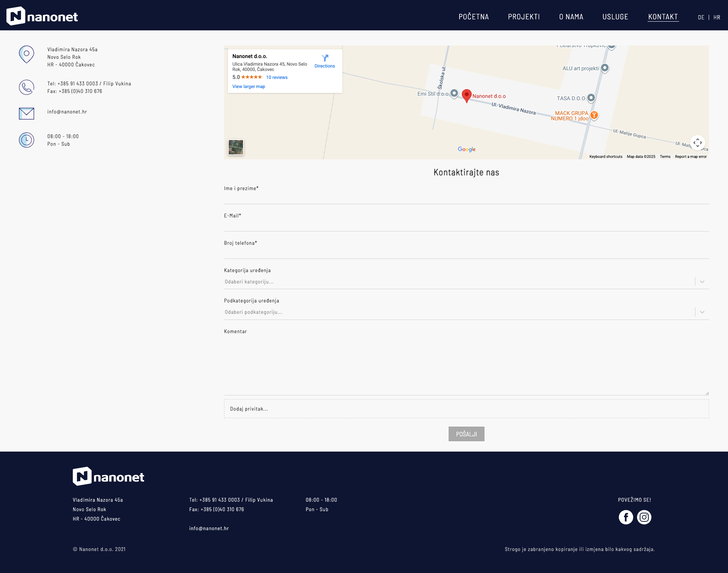Click the Ime i prezime input field
Screen dimensions: 728x573
466,198
